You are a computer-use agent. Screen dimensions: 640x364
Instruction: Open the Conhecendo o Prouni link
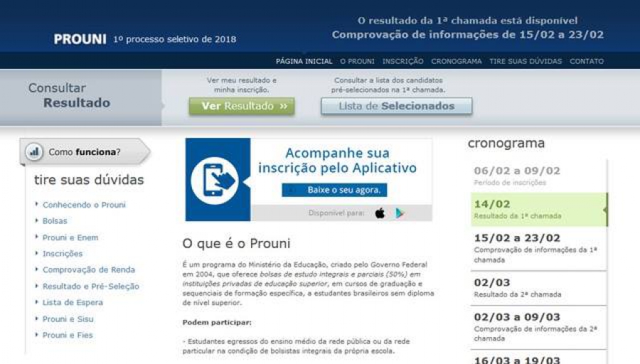(x=84, y=205)
